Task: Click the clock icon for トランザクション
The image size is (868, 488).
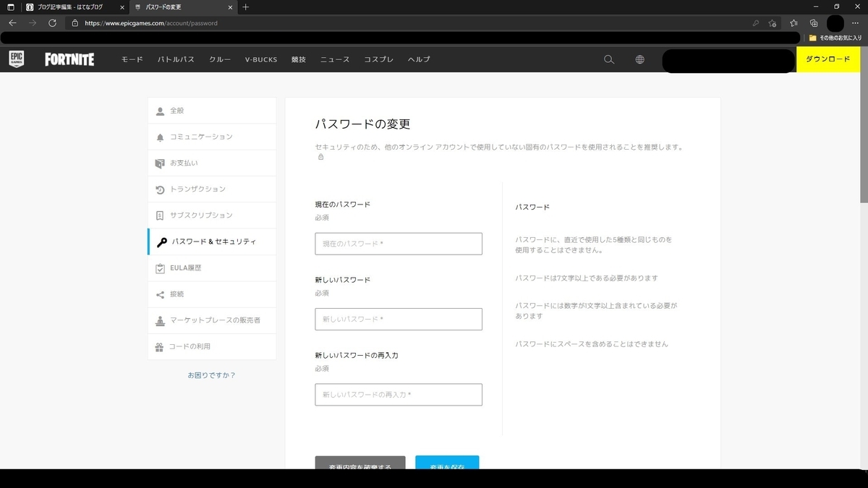Action: (x=159, y=189)
